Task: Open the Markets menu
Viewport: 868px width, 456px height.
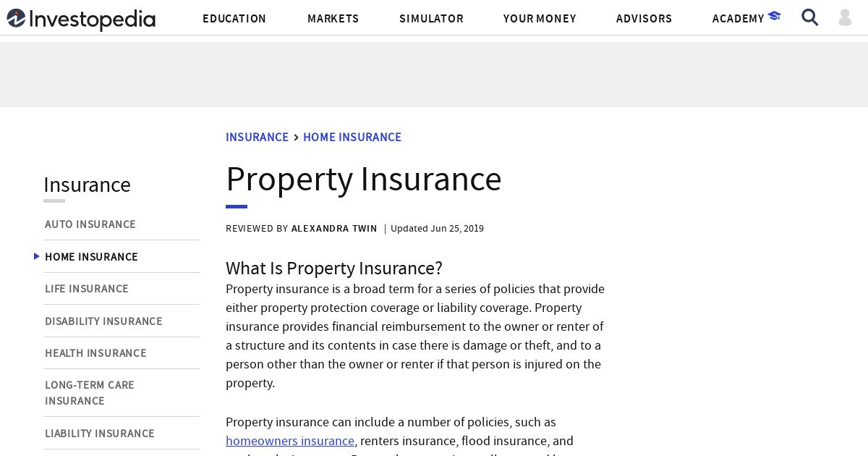Action: [333, 19]
